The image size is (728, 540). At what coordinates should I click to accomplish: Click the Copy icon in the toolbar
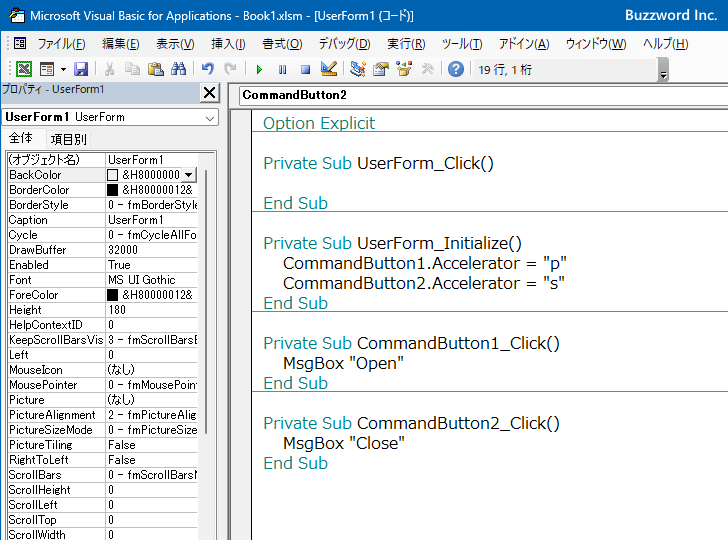point(132,69)
